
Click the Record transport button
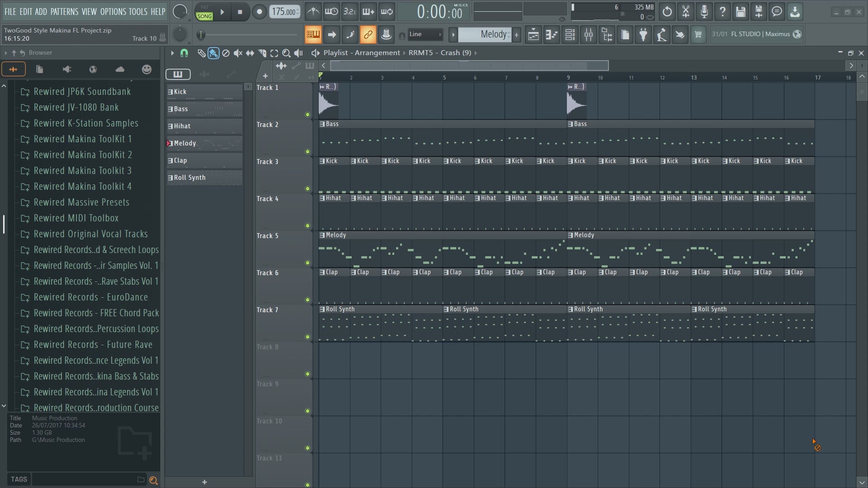pos(259,12)
